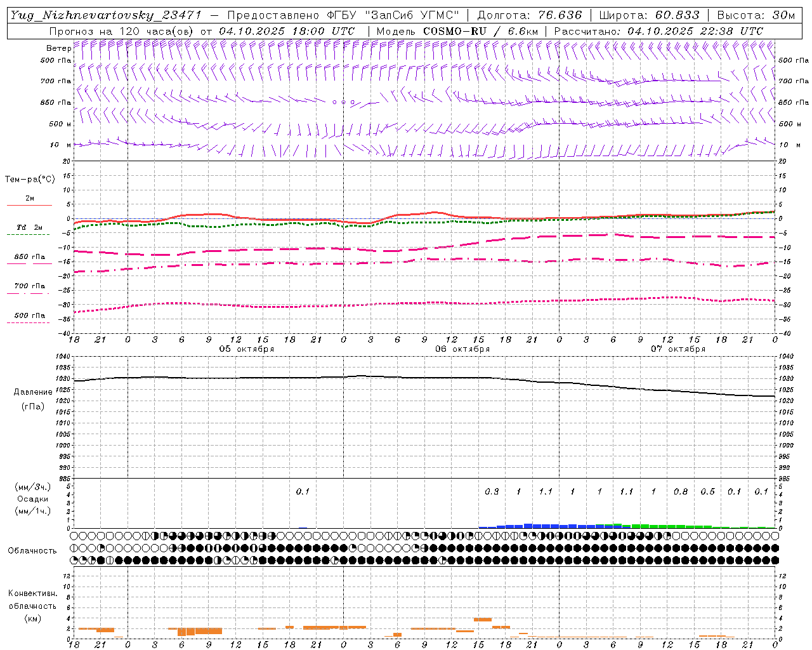Click the 700 гПа temperature legend entry
The image size is (812, 650).
30,286
